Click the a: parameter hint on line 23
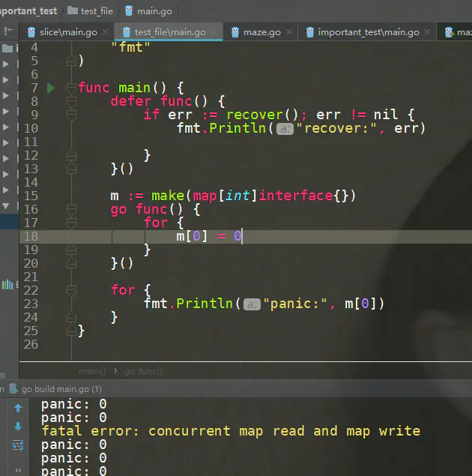 [252, 304]
